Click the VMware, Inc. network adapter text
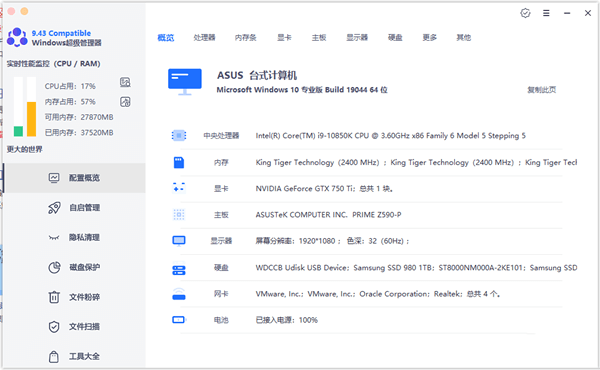Screen dimensions: 600x370 click(x=378, y=294)
